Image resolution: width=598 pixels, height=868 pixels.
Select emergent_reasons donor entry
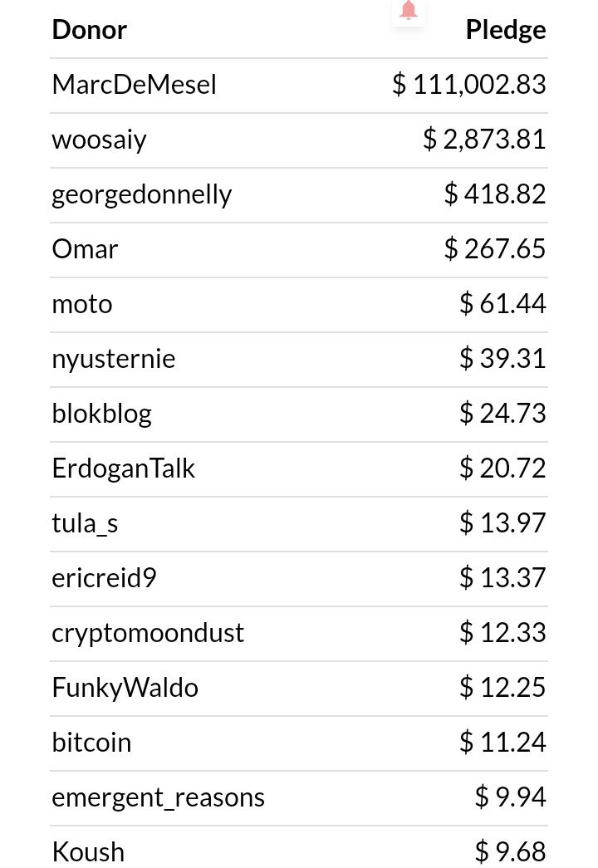[x=159, y=797]
